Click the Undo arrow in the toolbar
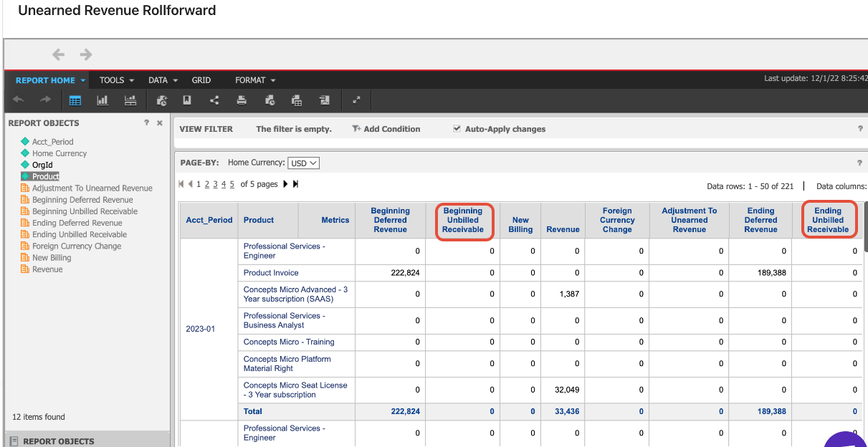 click(x=19, y=100)
